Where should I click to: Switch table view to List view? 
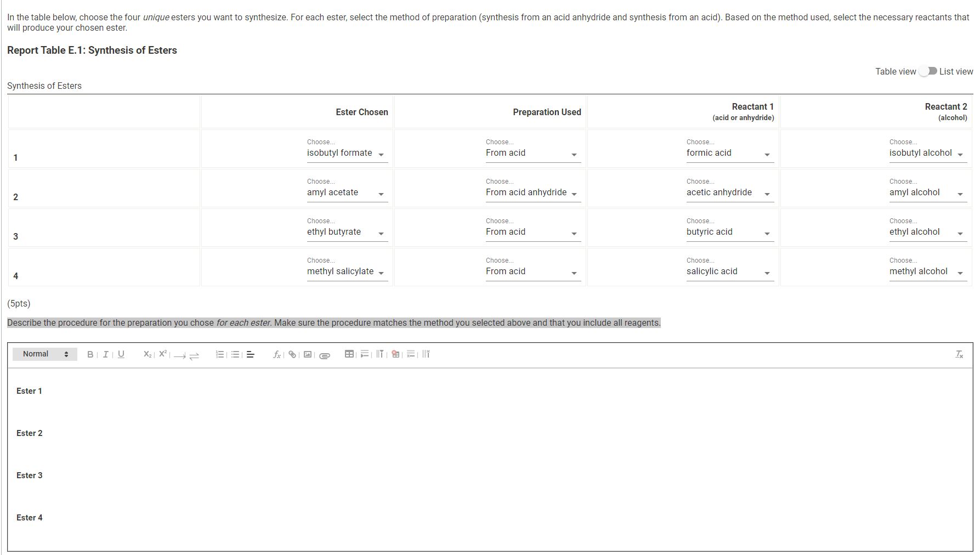(928, 71)
